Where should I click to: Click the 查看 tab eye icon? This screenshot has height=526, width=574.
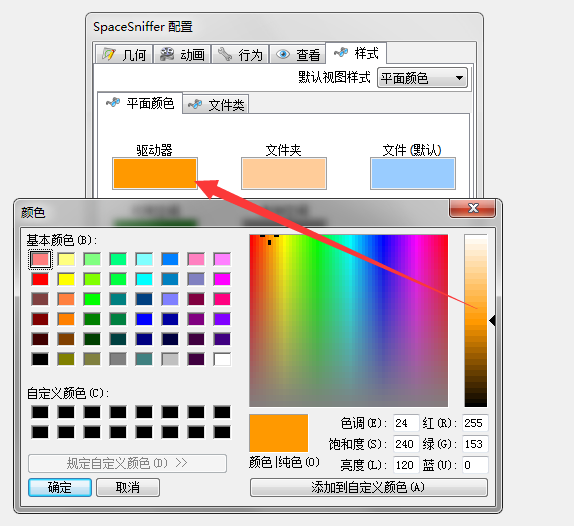[x=283, y=54]
